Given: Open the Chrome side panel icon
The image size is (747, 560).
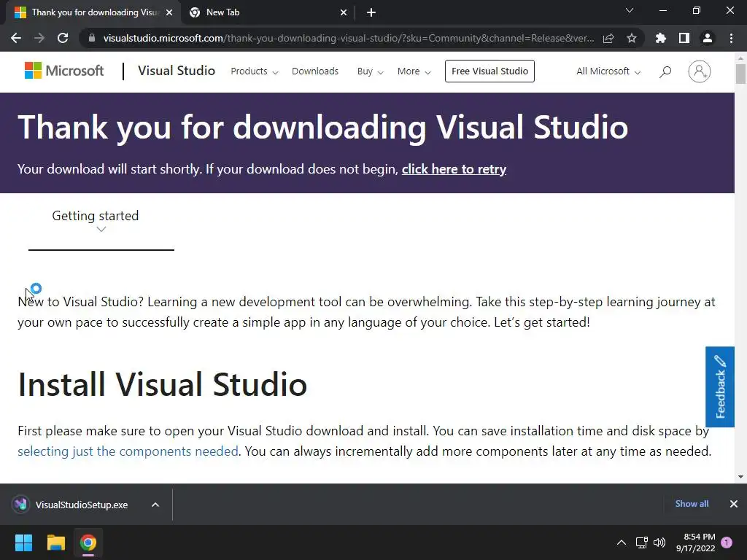Looking at the screenshot, I should (x=684, y=38).
